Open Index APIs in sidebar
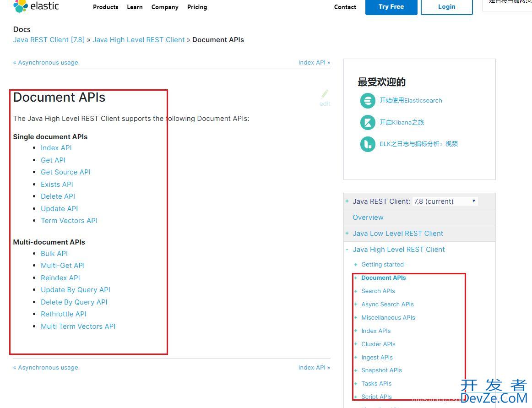The height and width of the screenshot is (408, 532). pyautogui.click(x=376, y=331)
